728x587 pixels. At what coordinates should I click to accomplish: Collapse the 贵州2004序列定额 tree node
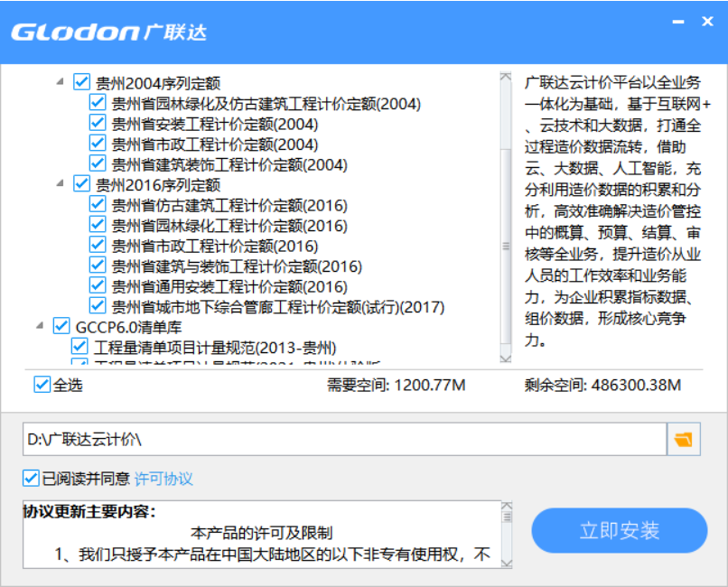[60, 82]
